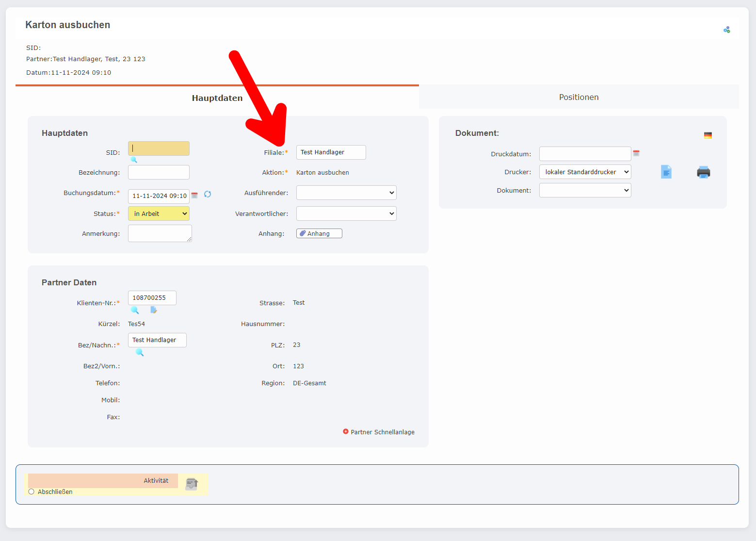756x541 pixels.
Task: Switch to the Positionen tab
Action: pyautogui.click(x=579, y=97)
